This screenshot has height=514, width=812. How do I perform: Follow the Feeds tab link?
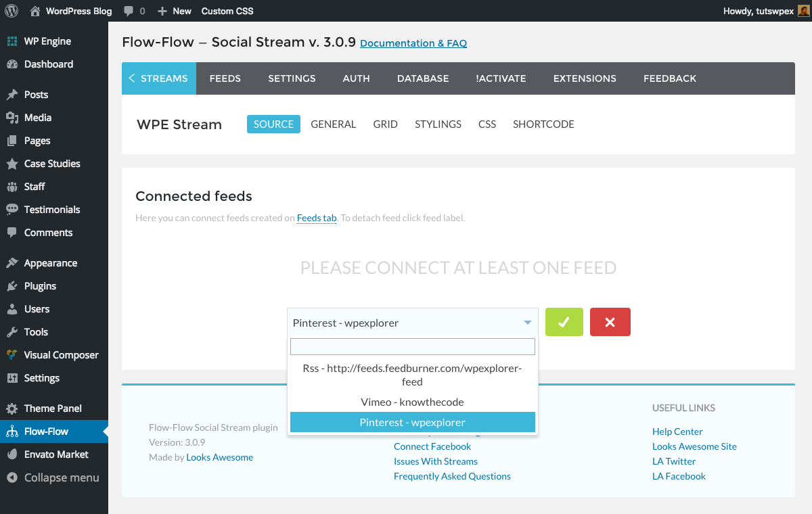coord(317,218)
